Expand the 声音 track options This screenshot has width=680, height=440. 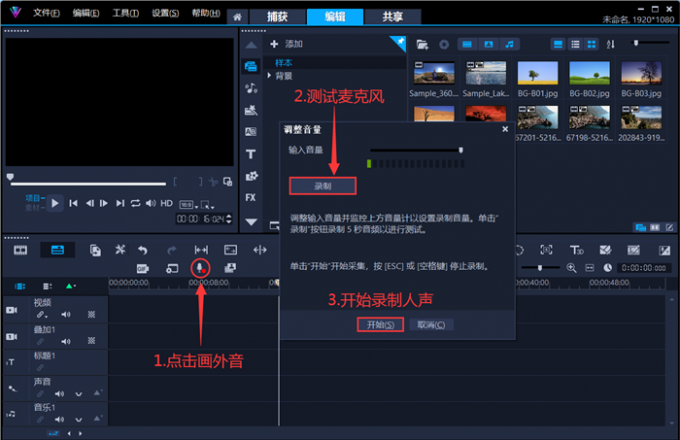(x=78, y=394)
